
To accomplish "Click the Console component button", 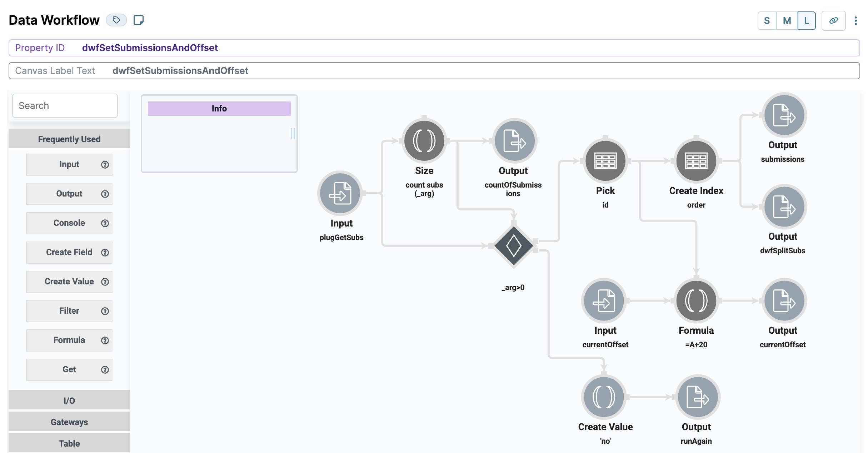I will [x=69, y=223].
